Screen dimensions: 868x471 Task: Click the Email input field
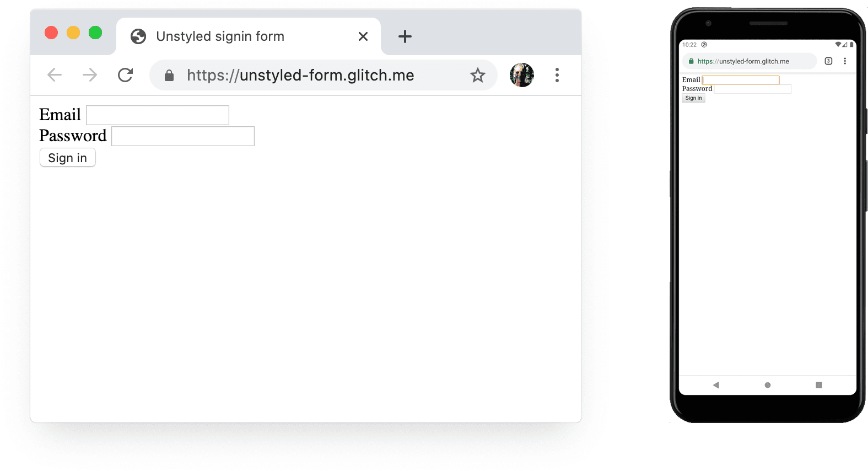tap(157, 115)
